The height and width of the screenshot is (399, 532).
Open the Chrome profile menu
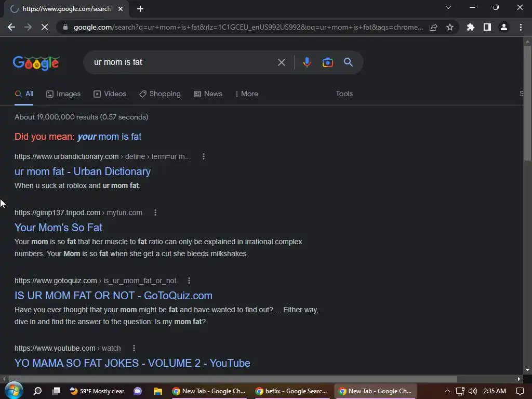(504, 27)
